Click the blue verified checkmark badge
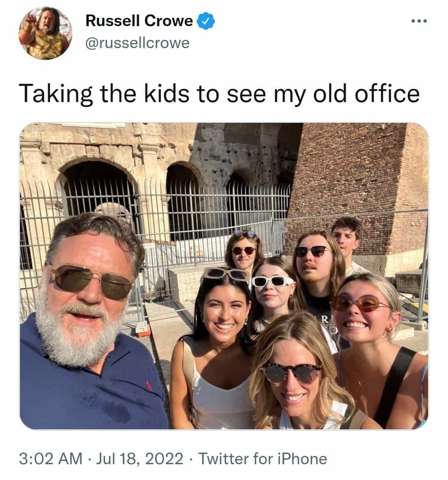 (205, 21)
